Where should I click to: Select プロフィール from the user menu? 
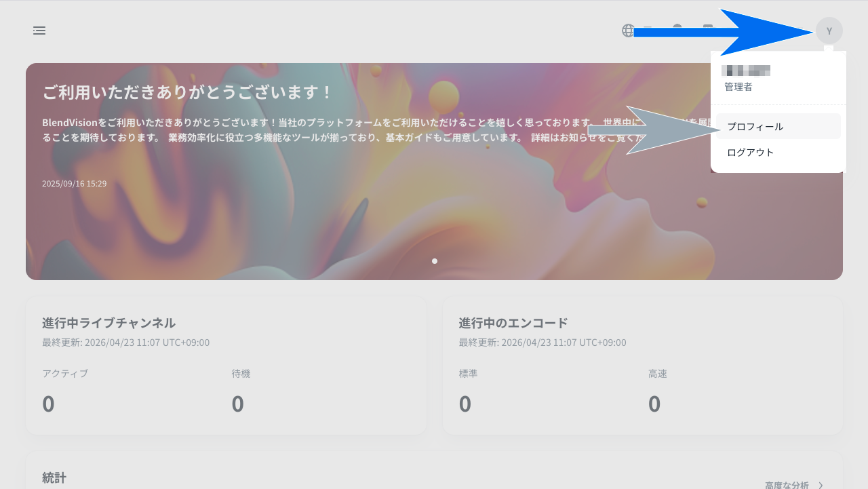click(778, 127)
